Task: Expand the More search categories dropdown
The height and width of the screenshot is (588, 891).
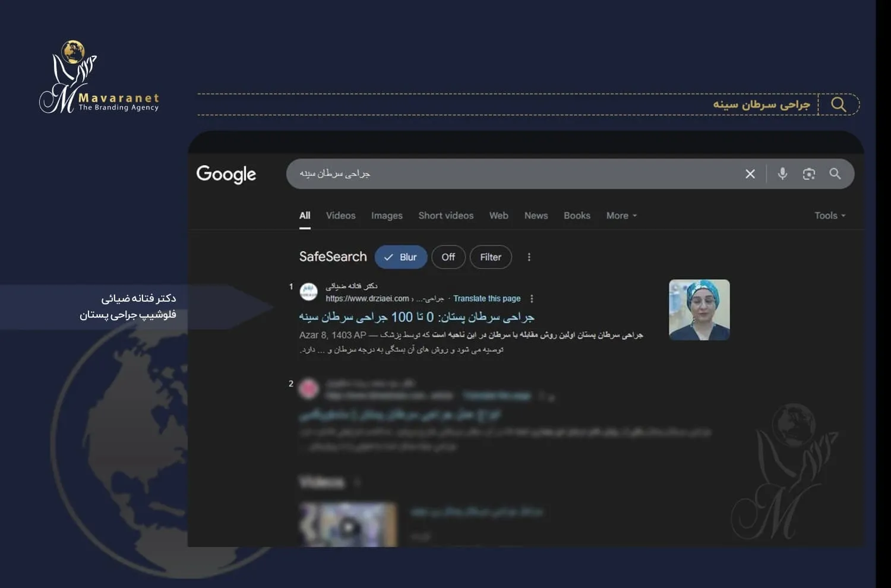Action: click(621, 216)
